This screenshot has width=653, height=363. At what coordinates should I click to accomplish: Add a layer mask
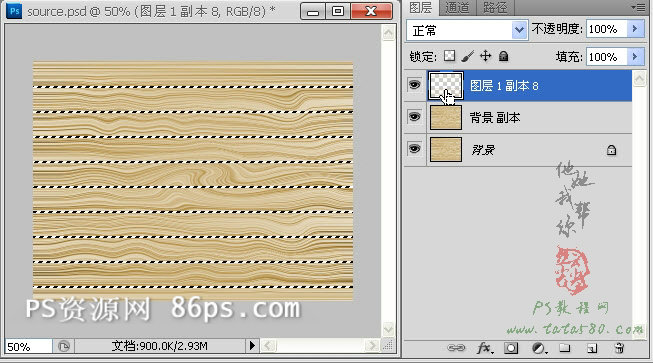click(511, 348)
